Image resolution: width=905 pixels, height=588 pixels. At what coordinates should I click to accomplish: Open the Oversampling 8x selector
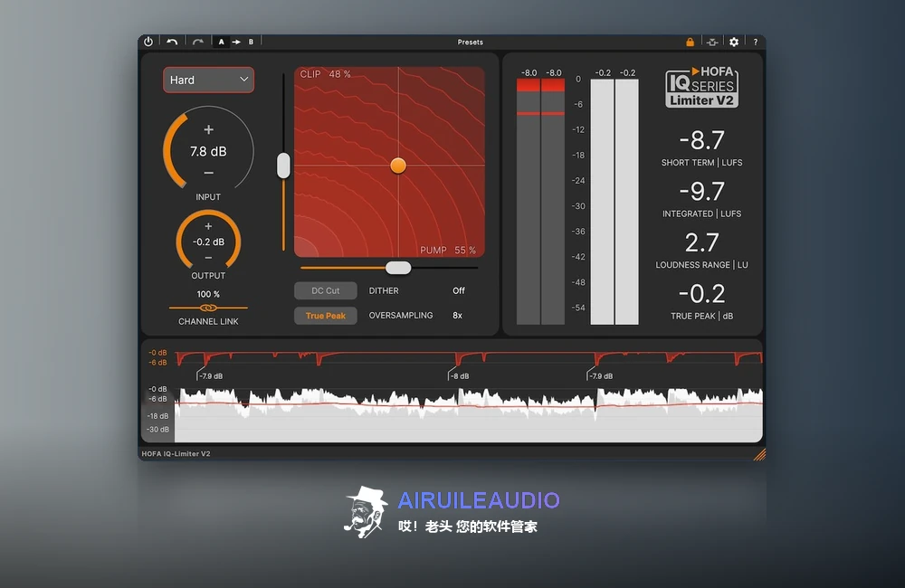coord(457,316)
